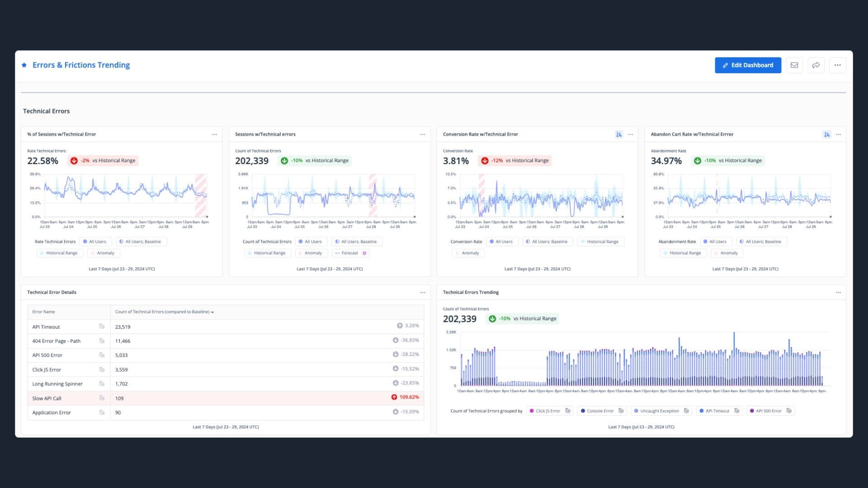This screenshot has width=868, height=488.
Task: Click the Errors & Frictions Trending title
Action: tap(81, 65)
